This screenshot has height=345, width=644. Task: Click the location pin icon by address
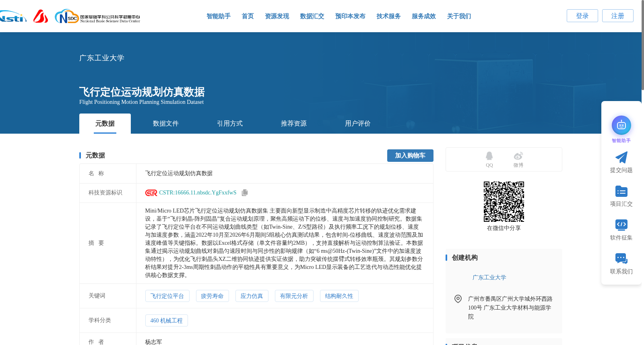(x=458, y=299)
